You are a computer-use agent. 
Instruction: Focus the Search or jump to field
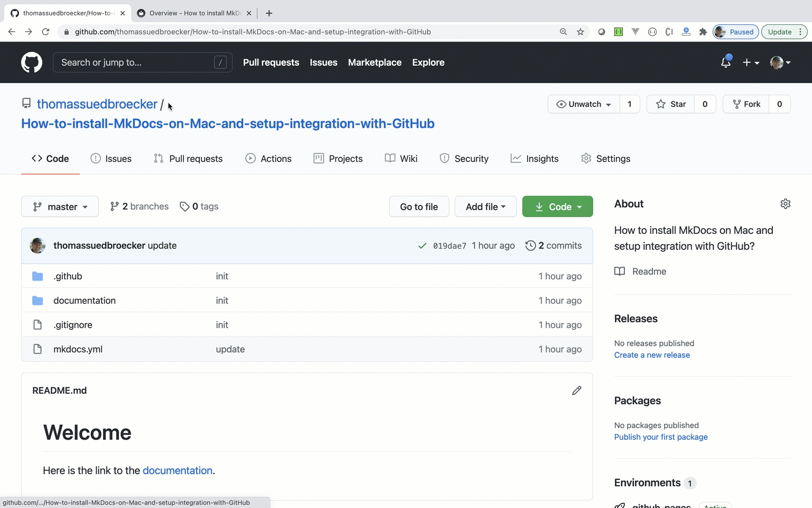coord(143,62)
